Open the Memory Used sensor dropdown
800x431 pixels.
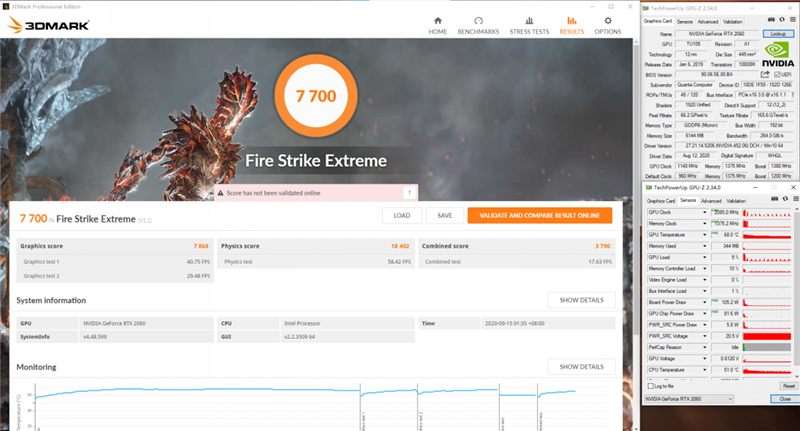(x=705, y=246)
